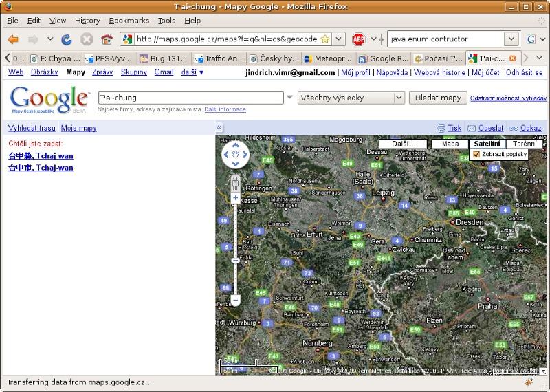Pan the map west with left arrow

click(226, 155)
